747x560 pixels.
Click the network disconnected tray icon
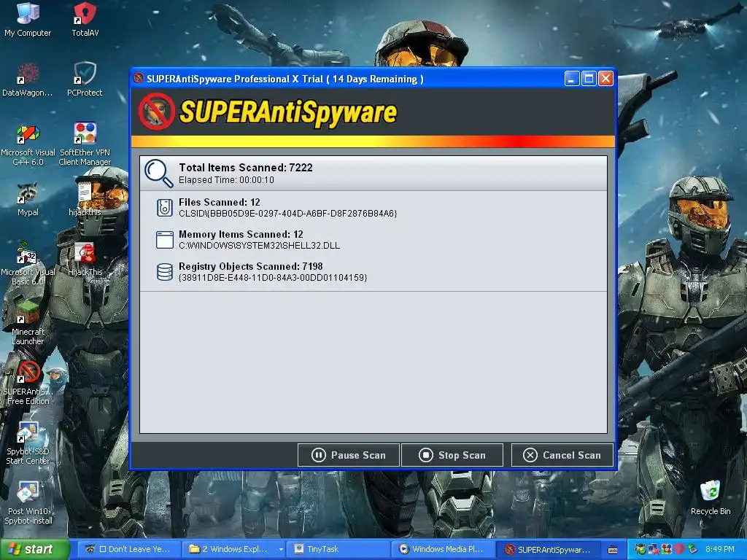(654, 550)
